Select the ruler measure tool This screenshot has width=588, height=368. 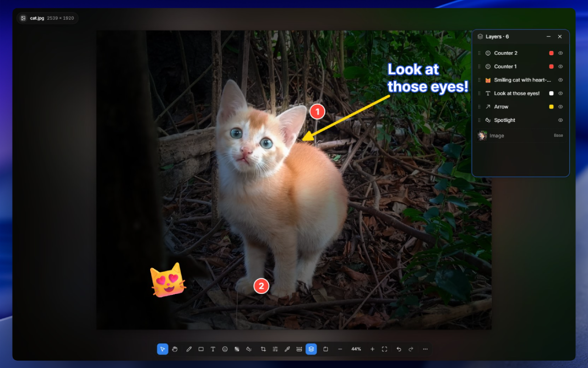pos(299,349)
